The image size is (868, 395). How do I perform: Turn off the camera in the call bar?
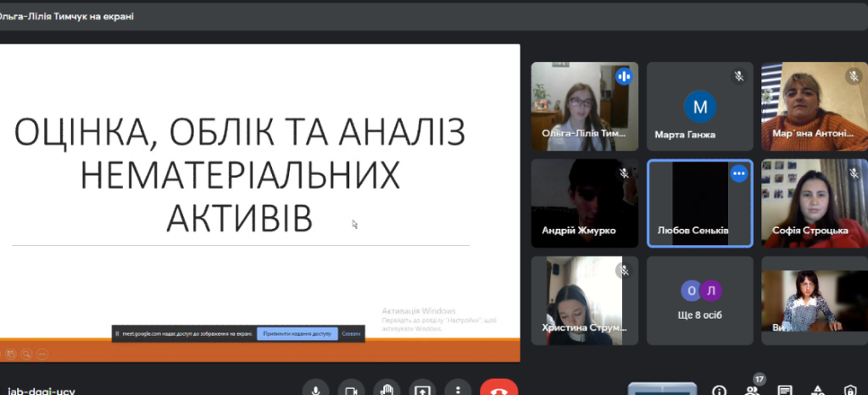[x=351, y=389]
